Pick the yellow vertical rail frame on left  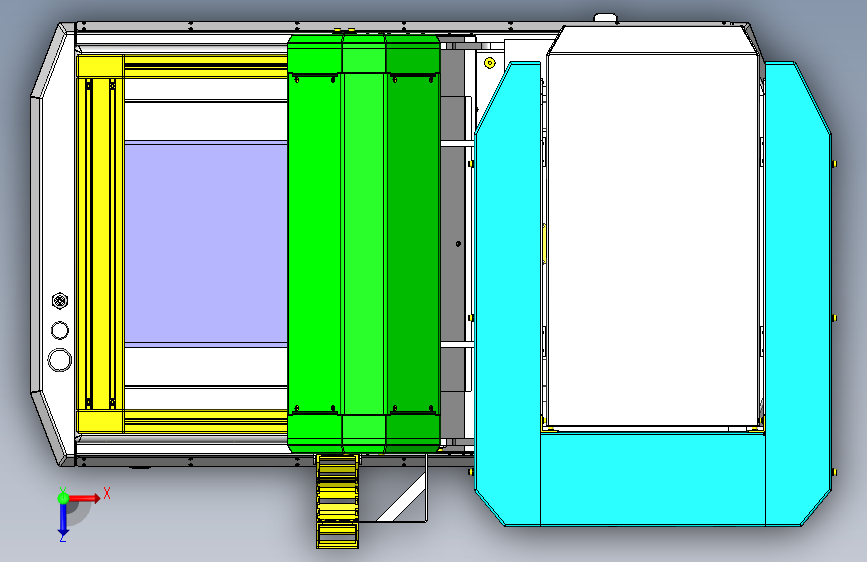[x=100, y=243]
